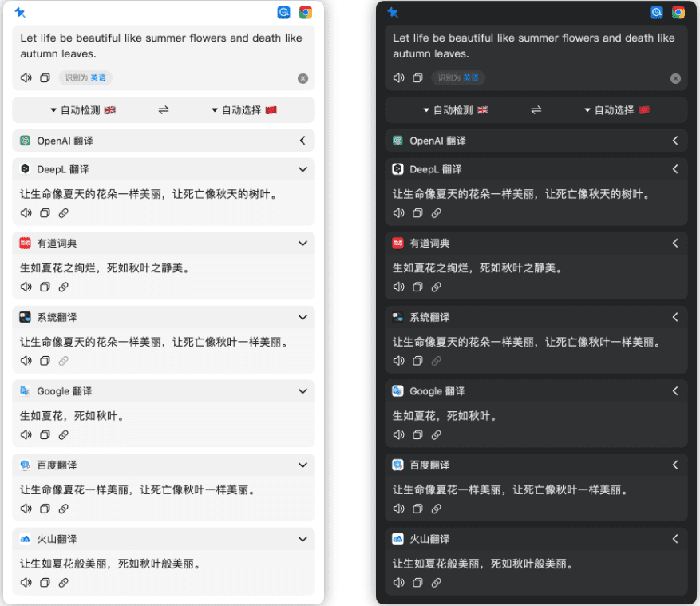Copy source text in light window
Screen dimensions: 700x606
(x=45, y=77)
